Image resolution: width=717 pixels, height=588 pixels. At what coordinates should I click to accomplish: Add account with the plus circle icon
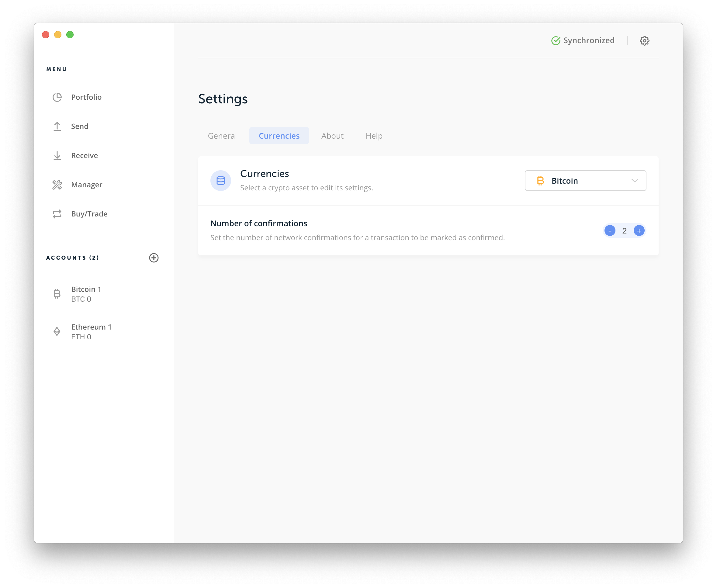pyautogui.click(x=154, y=258)
